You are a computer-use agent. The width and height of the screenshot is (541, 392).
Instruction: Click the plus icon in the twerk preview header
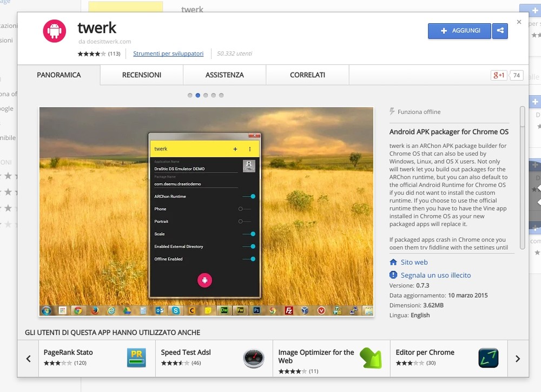click(x=235, y=149)
